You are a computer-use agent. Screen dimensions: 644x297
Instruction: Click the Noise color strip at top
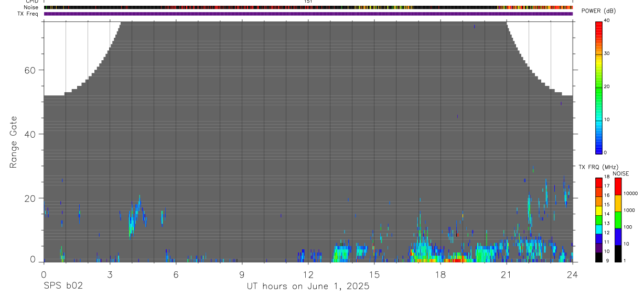click(x=308, y=8)
